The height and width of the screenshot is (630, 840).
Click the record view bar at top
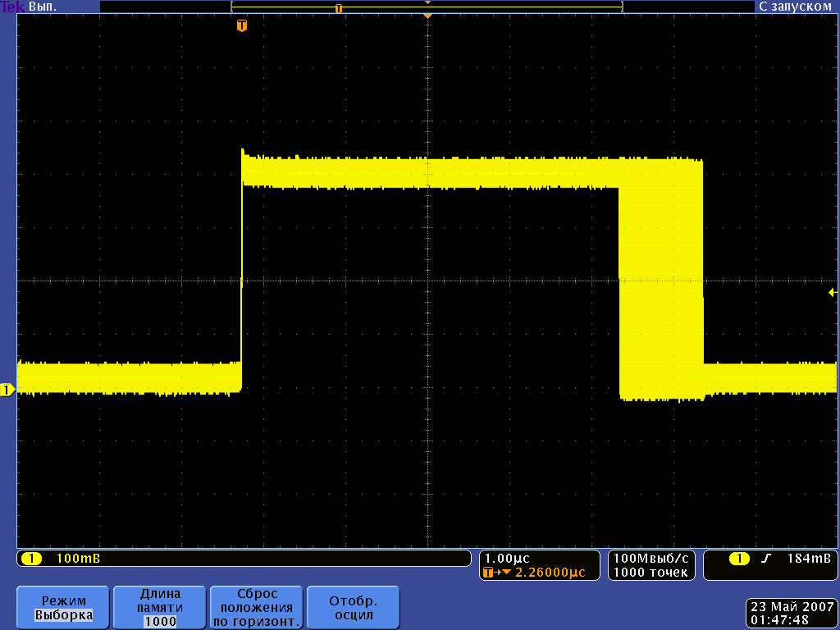[x=427, y=7]
